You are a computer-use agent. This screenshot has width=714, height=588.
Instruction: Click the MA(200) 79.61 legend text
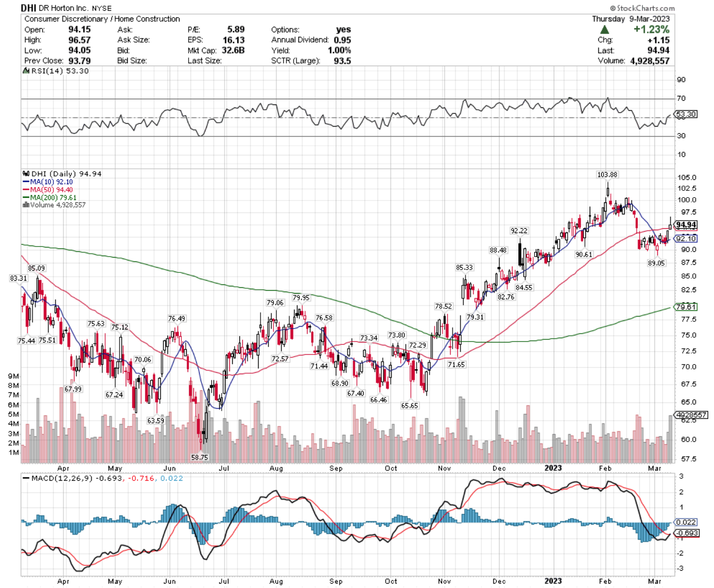(x=53, y=198)
